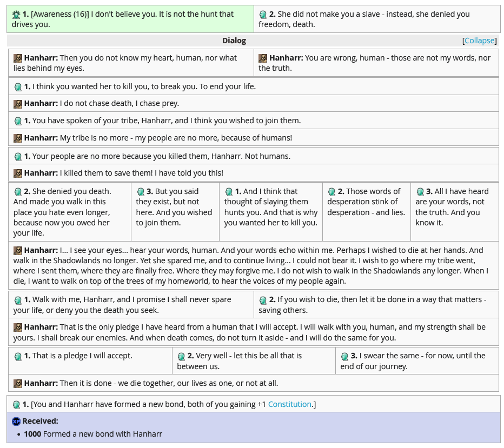Click player icon beside 'Those words of desperation'
Viewport: 504px width, 448px height.
tap(331, 192)
